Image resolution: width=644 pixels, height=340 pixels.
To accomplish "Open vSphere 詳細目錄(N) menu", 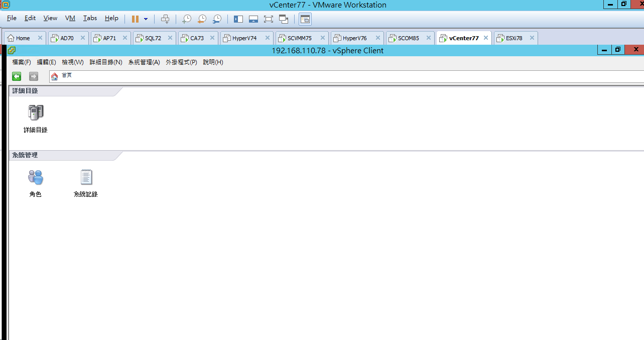I will pos(106,62).
